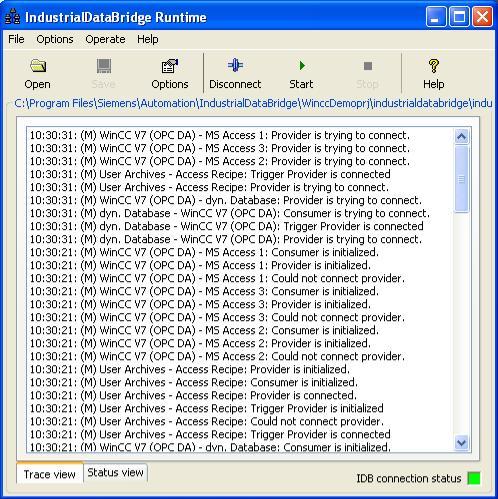The width and height of the screenshot is (498, 499).
Task: Open the Options menu in menu bar
Action: coord(55,39)
